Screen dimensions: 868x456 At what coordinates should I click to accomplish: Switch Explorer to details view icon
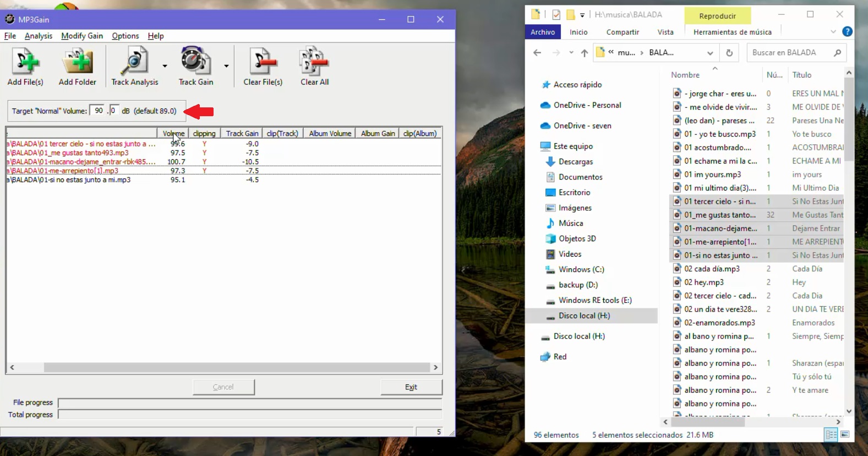[x=831, y=435]
